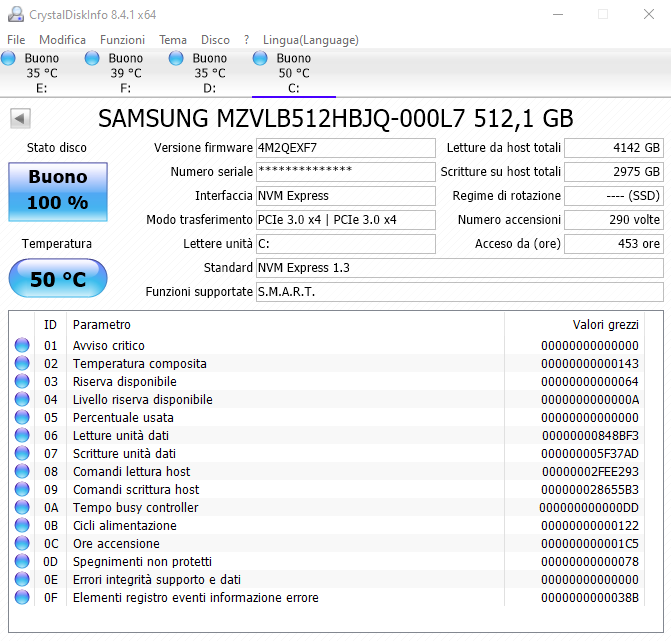671x641 pixels.
Task: Click the ID column header
Action: tap(50, 325)
